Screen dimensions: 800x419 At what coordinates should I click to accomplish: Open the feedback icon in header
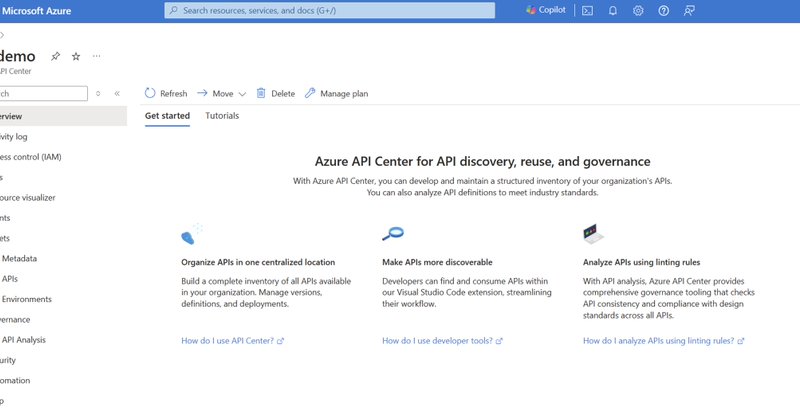click(x=689, y=10)
